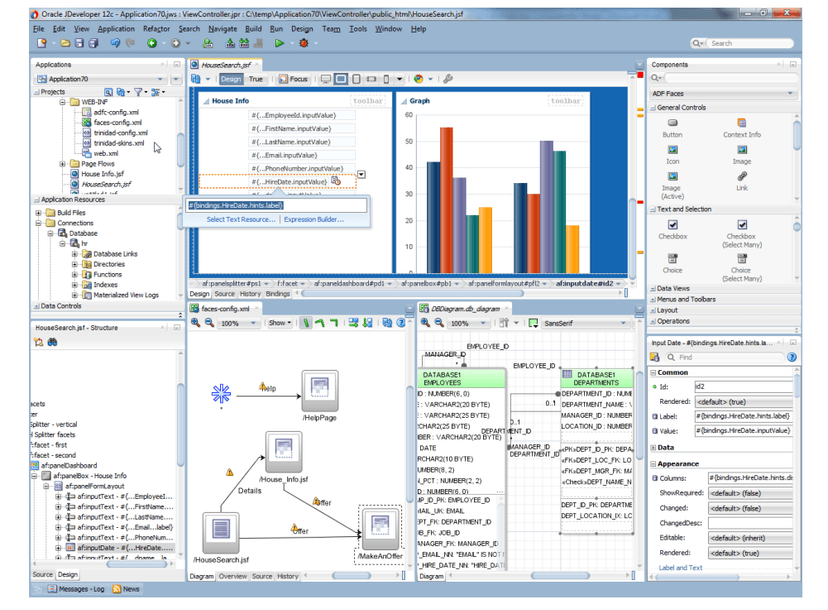The image size is (828, 610).
Task: Toggle the True button in design toolbar
Action: pyautogui.click(x=256, y=79)
